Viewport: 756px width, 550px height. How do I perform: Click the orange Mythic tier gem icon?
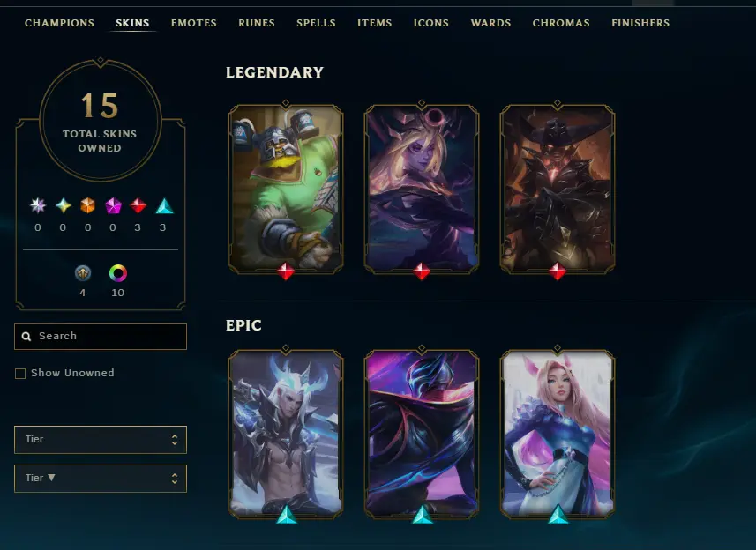point(87,205)
